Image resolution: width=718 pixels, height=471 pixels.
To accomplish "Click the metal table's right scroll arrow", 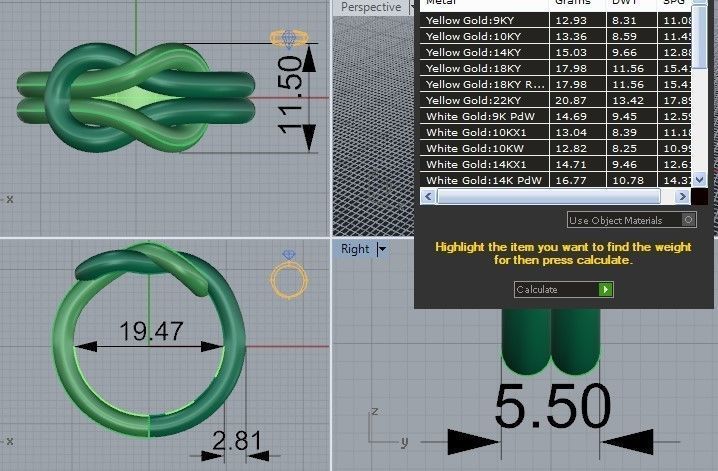I will (682, 196).
